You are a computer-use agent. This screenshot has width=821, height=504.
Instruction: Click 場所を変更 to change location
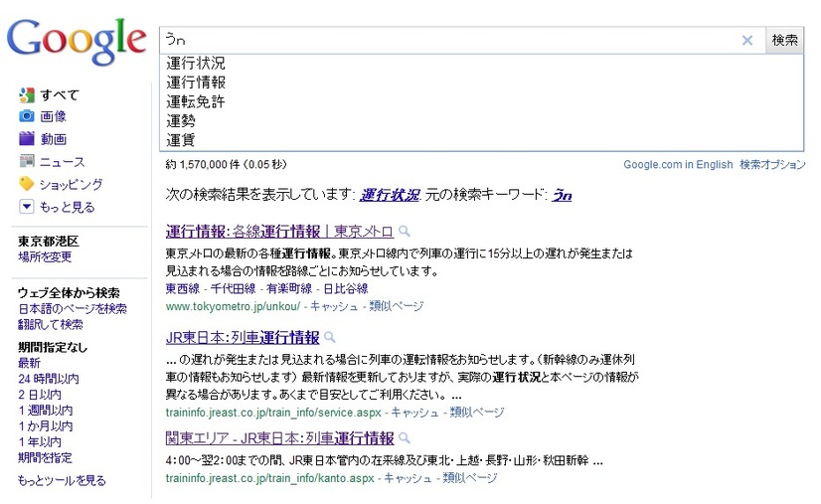pos(45,257)
